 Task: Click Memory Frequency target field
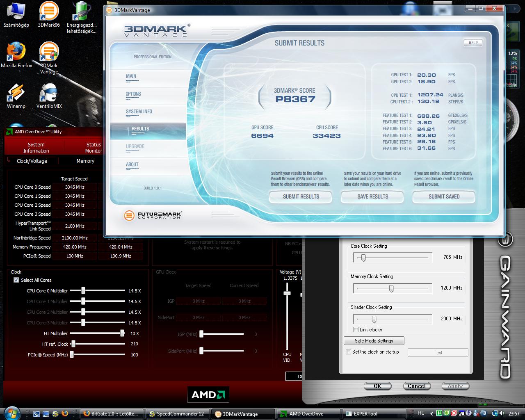[75, 247]
